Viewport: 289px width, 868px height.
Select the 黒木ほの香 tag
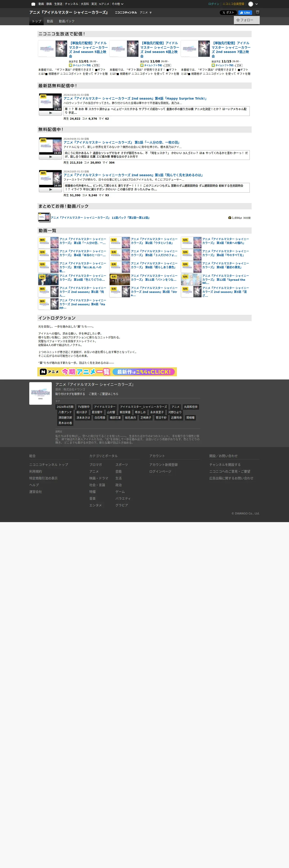65,423
